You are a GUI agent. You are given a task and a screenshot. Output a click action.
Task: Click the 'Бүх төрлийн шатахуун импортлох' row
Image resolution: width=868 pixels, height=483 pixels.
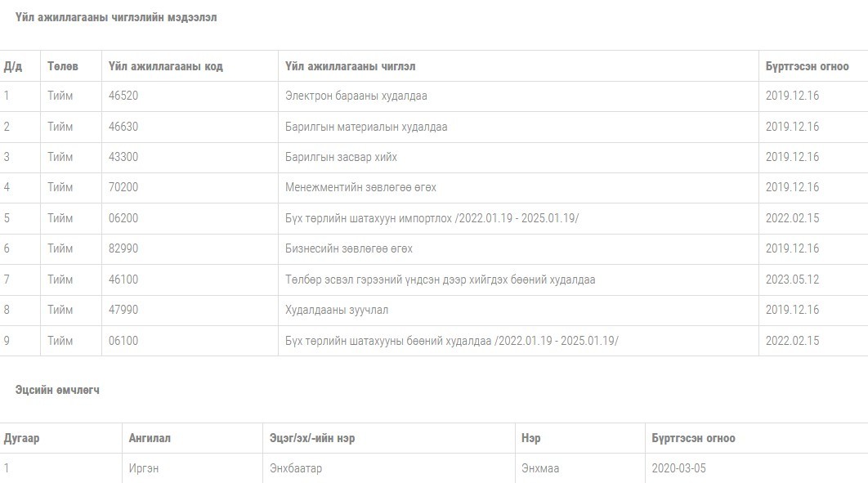tap(432, 218)
